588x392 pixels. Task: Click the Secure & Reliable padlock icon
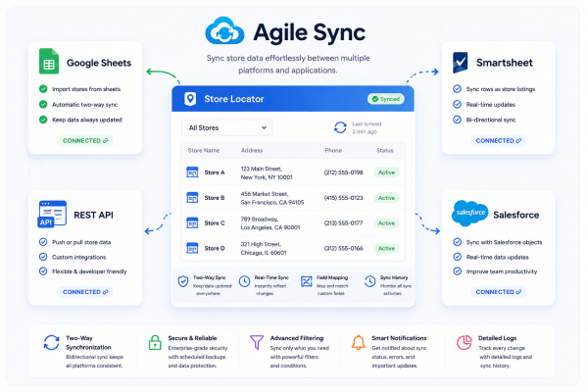pos(155,342)
